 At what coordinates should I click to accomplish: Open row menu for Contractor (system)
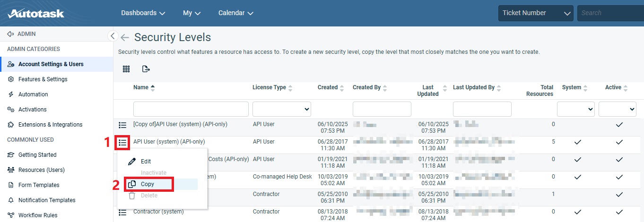[x=122, y=212]
